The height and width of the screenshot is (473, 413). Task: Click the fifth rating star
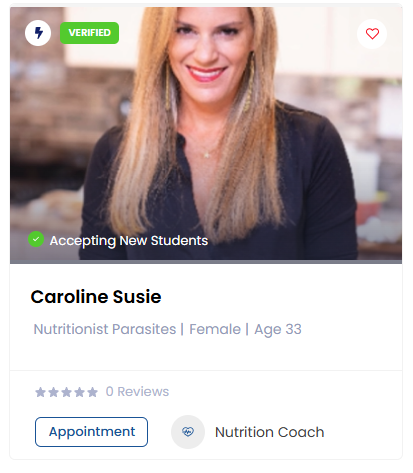(x=92, y=392)
